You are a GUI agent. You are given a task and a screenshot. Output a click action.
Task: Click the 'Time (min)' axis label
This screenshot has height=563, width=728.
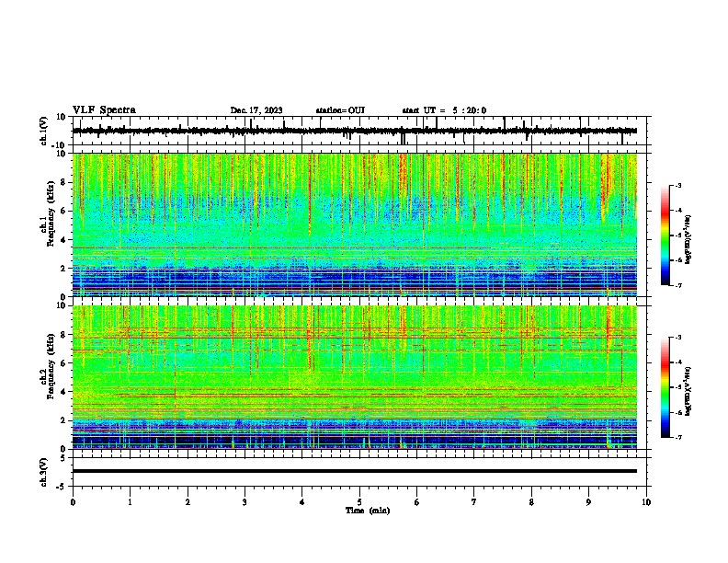[368, 511]
